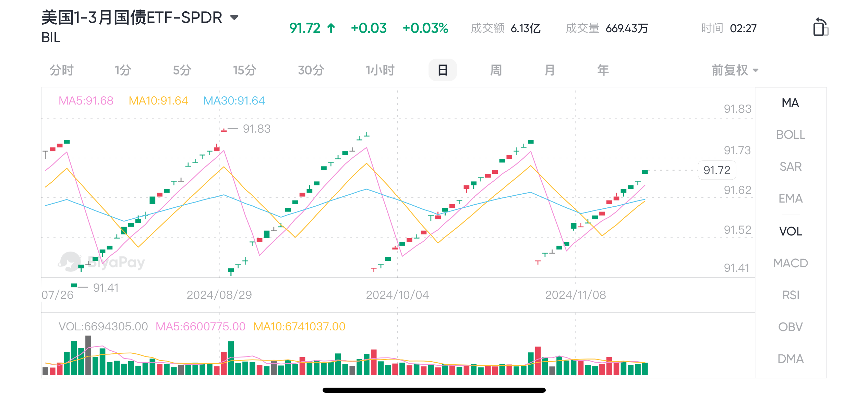Viewport: 868px width, 401px height.
Task: Tap the 2024/10/04 date label
Action: coord(397,295)
